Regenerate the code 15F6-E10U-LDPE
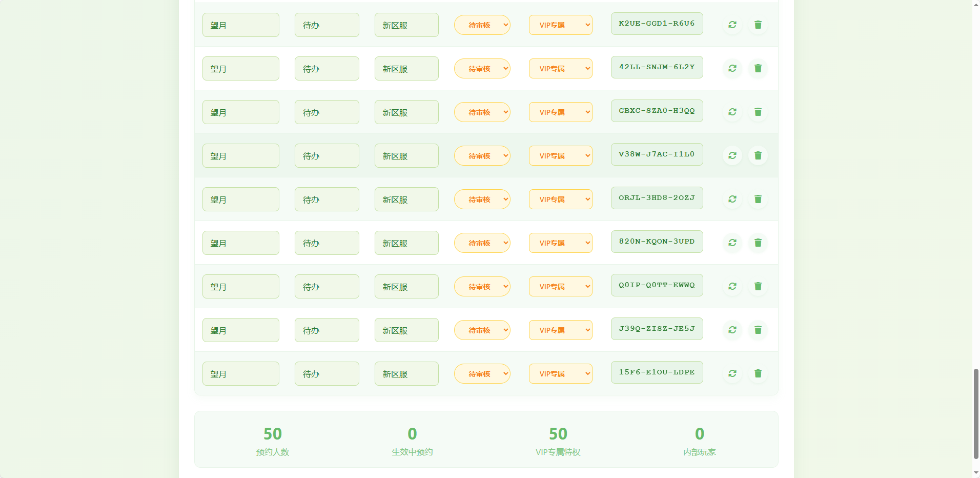The image size is (980, 478). pyautogui.click(x=732, y=373)
